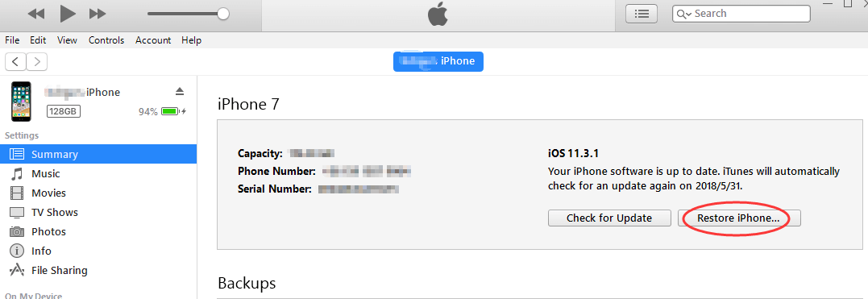Click the TV Shows monitor icon

(17, 213)
